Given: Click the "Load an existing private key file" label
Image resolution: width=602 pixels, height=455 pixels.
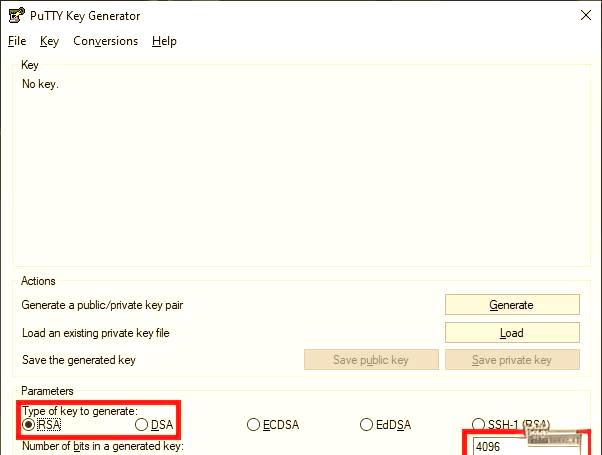Looking at the screenshot, I should coord(96,333).
